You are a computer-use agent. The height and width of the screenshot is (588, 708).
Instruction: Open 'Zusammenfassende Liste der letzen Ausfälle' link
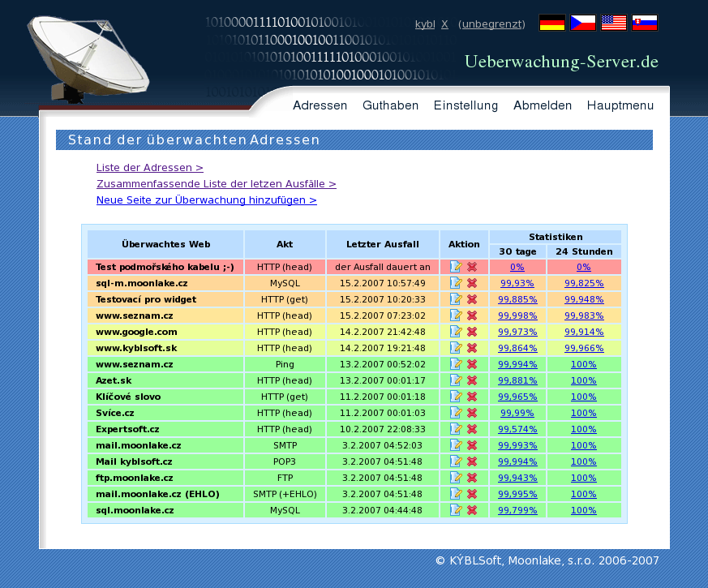click(x=217, y=184)
